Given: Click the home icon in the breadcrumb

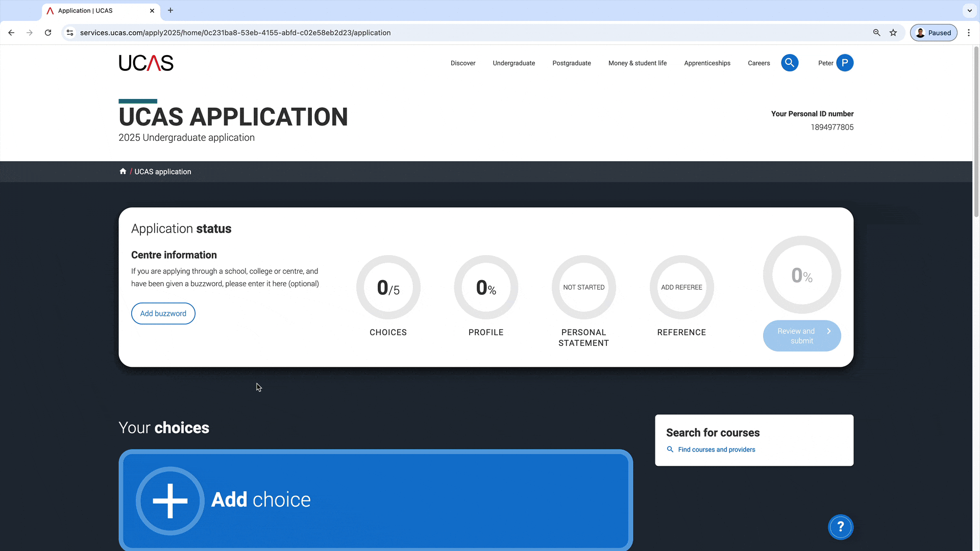Looking at the screenshot, I should click(x=122, y=171).
